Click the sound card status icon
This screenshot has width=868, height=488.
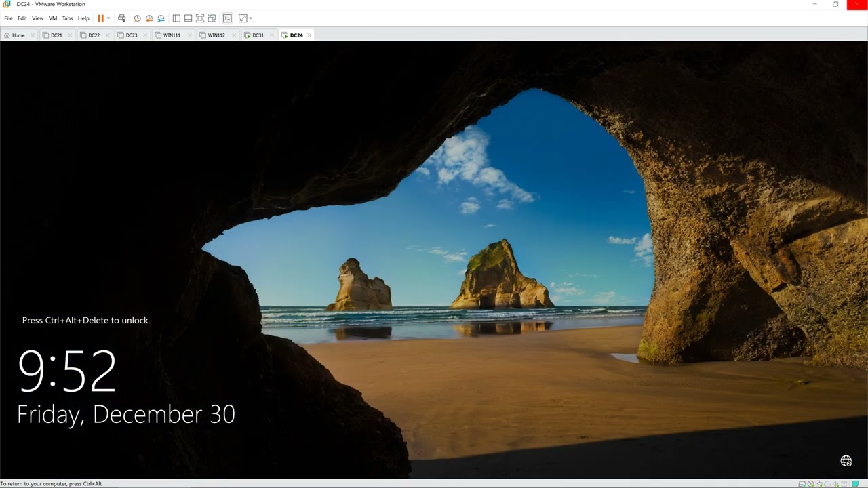tap(835, 483)
